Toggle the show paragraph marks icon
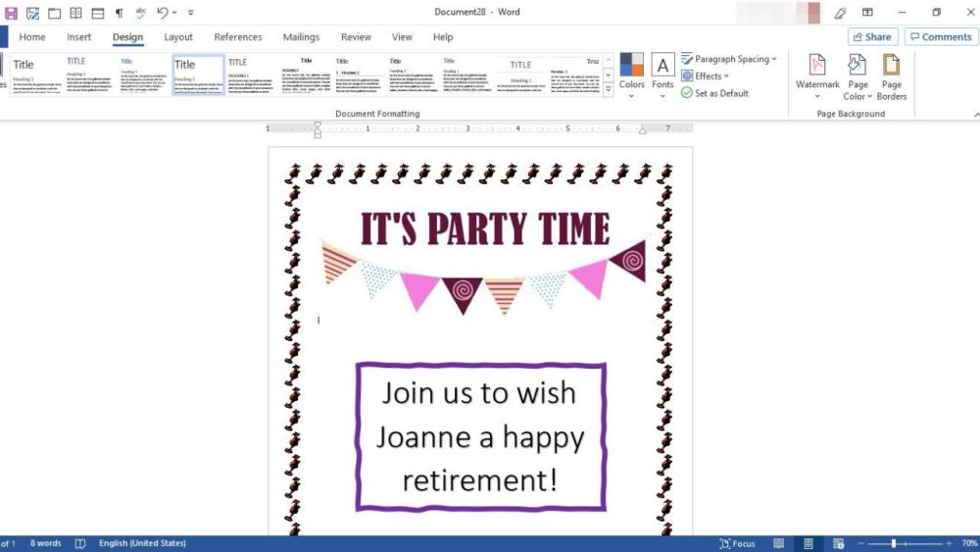Image resolution: width=980 pixels, height=552 pixels. tap(120, 13)
